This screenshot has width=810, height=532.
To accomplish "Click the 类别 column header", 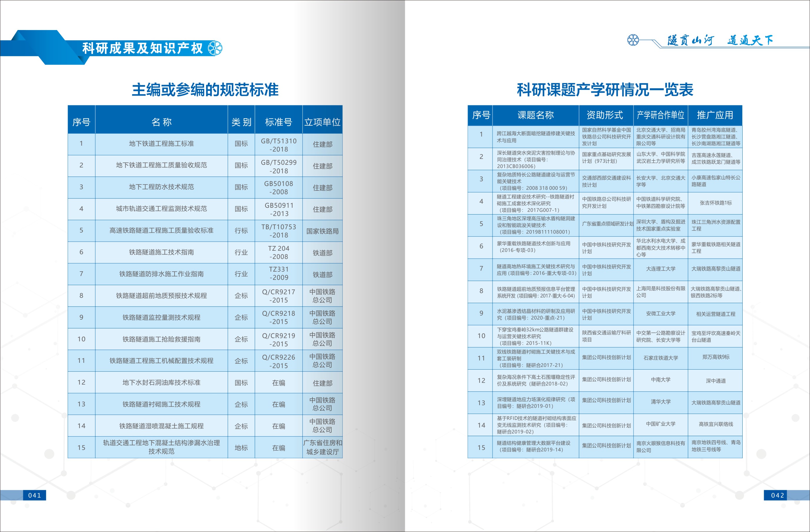I will coord(241,122).
